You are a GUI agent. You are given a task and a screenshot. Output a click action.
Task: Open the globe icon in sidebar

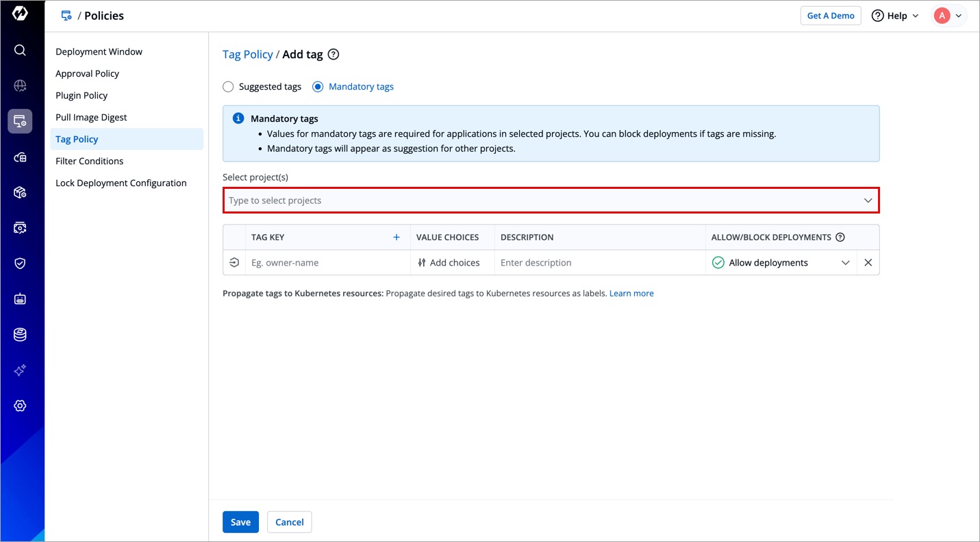pyautogui.click(x=20, y=86)
